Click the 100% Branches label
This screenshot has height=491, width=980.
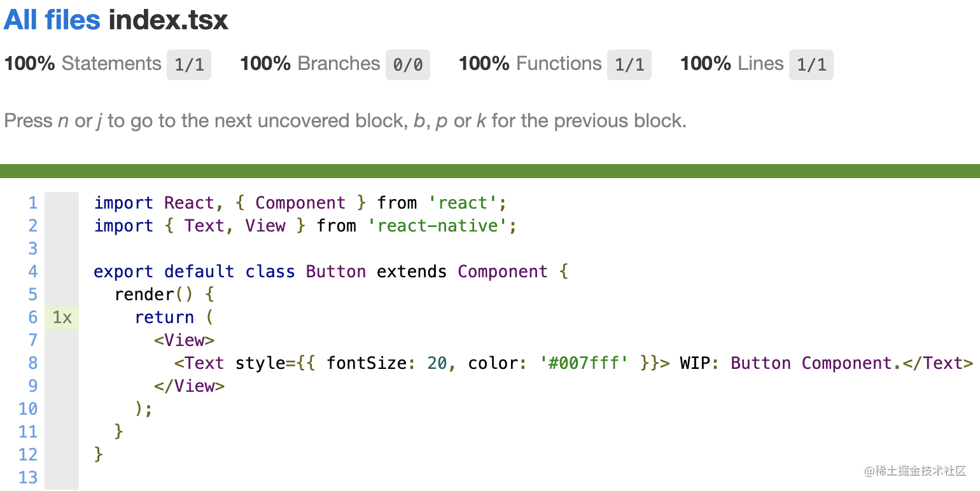pos(310,64)
